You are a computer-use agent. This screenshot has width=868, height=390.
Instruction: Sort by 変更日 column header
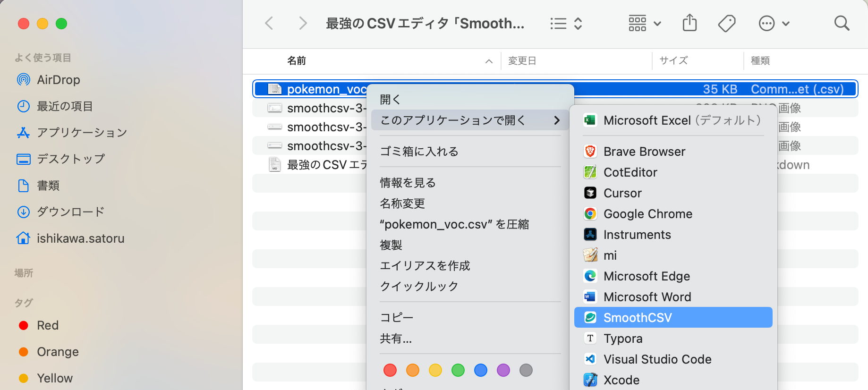point(522,61)
